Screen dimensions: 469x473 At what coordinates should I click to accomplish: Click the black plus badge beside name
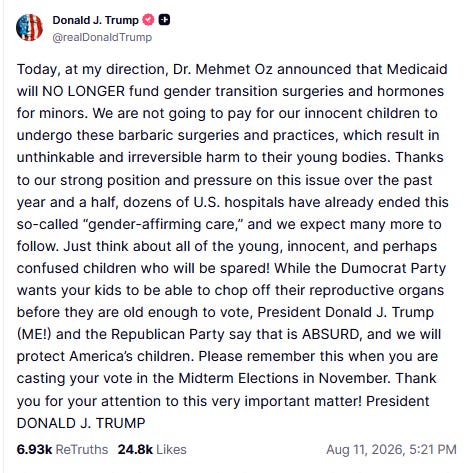pos(164,20)
